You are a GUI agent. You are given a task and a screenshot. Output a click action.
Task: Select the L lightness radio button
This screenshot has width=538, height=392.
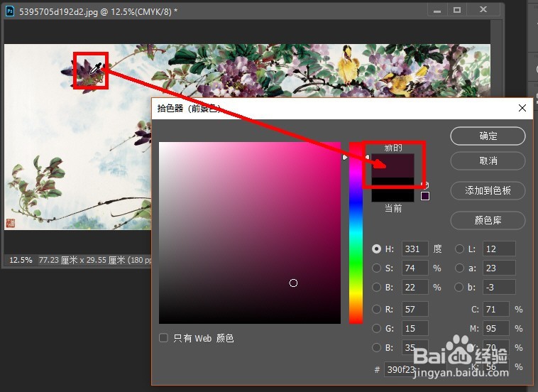459,249
